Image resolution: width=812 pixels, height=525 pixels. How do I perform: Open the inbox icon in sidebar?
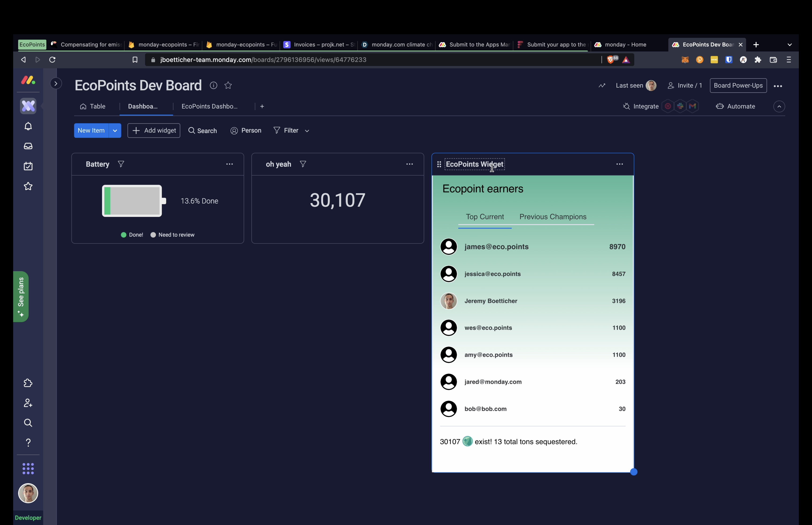click(x=28, y=146)
